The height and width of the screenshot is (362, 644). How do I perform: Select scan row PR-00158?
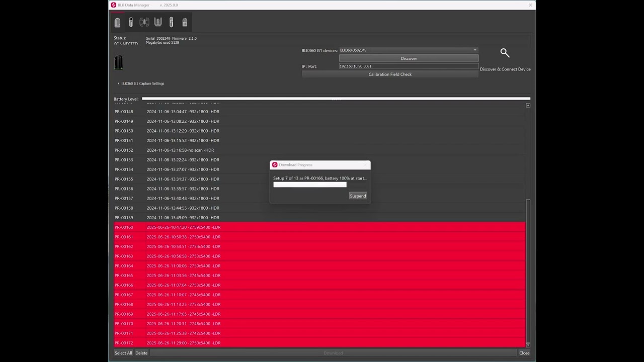tap(319, 208)
